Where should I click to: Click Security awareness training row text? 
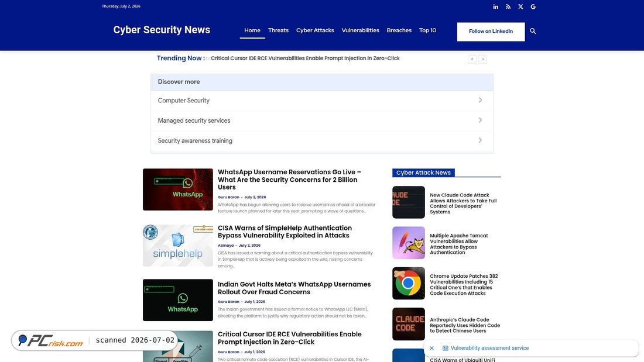pyautogui.click(x=195, y=141)
